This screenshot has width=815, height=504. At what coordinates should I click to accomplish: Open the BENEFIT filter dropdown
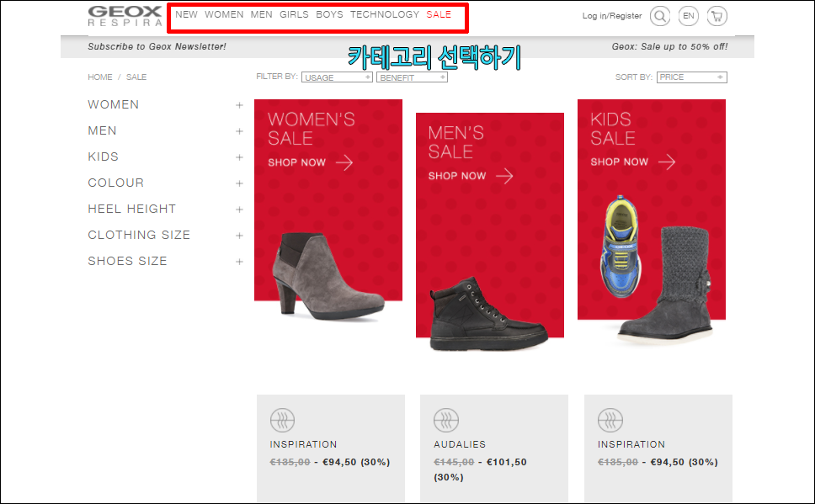pos(412,77)
